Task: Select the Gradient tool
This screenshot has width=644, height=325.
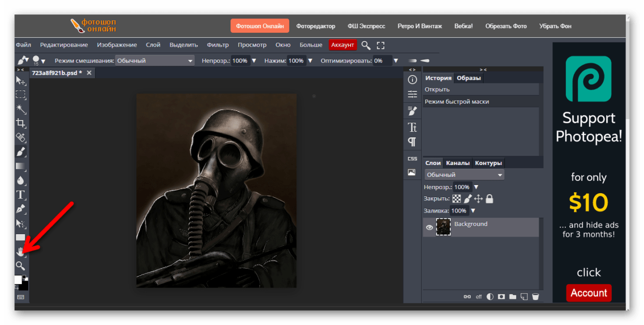Action: tap(20, 166)
